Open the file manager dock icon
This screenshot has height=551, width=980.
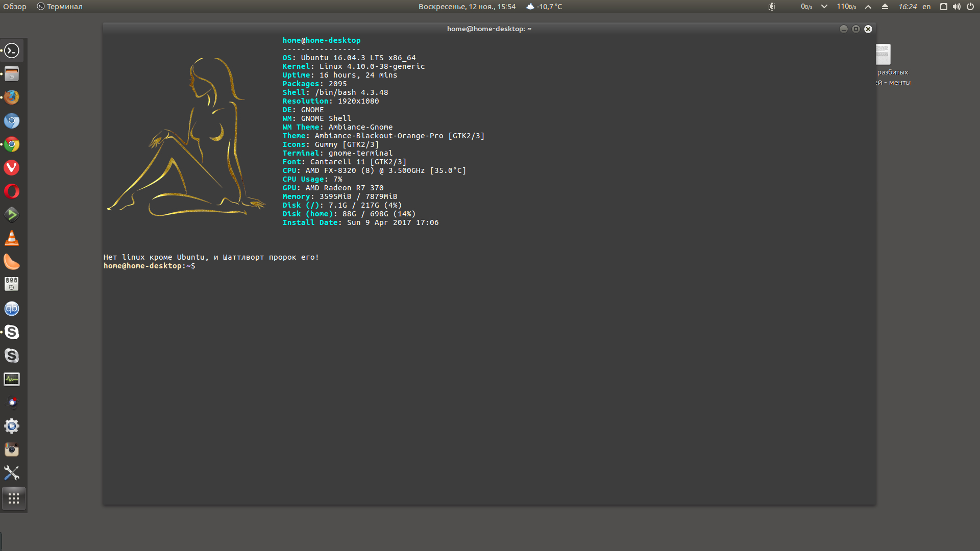[12, 74]
